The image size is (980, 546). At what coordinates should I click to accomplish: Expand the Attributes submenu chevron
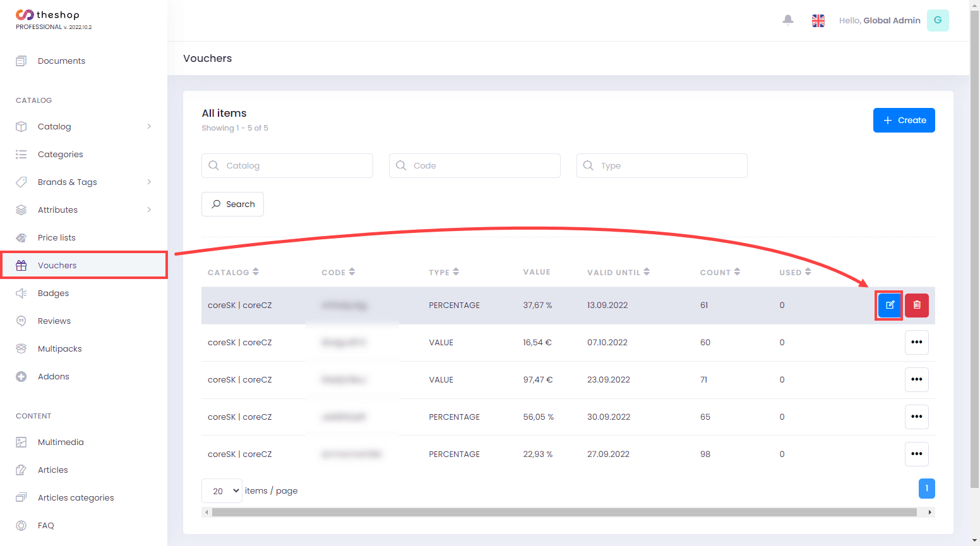[149, 210]
